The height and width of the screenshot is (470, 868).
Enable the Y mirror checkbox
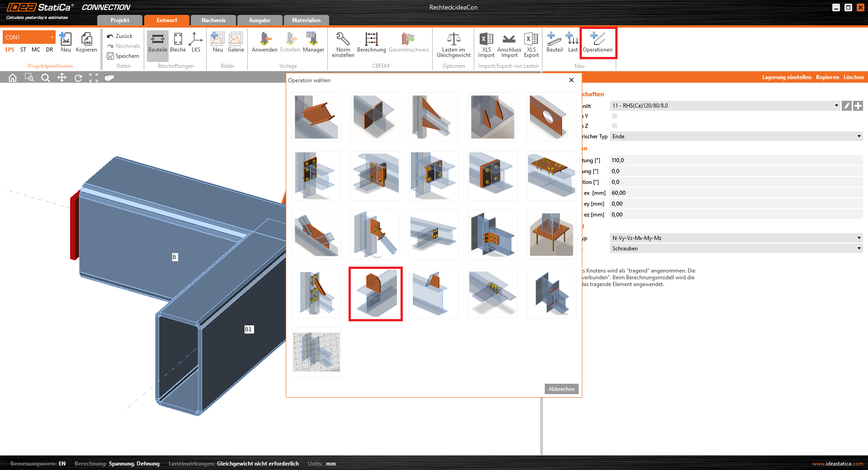(x=614, y=116)
